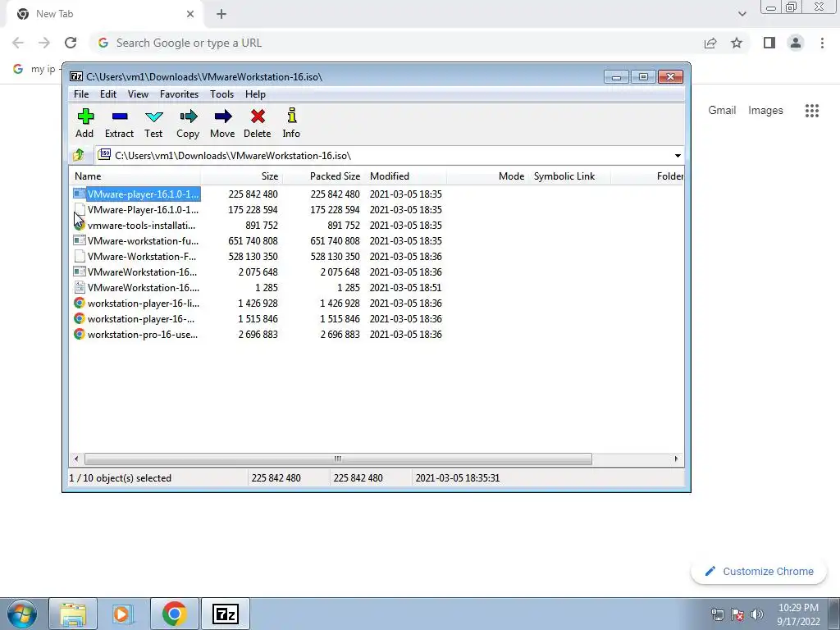Click the Chrome address search field
Screen dimensions: 840x630
click(x=396, y=43)
